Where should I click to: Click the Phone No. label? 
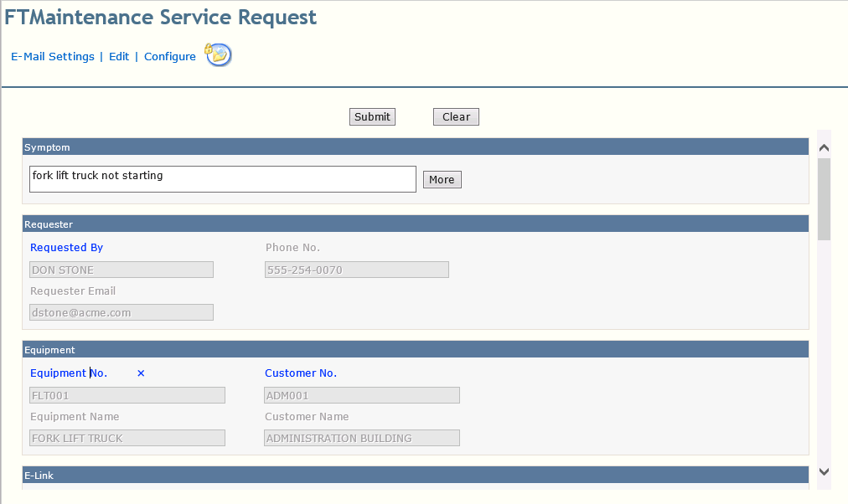click(292, 248)
